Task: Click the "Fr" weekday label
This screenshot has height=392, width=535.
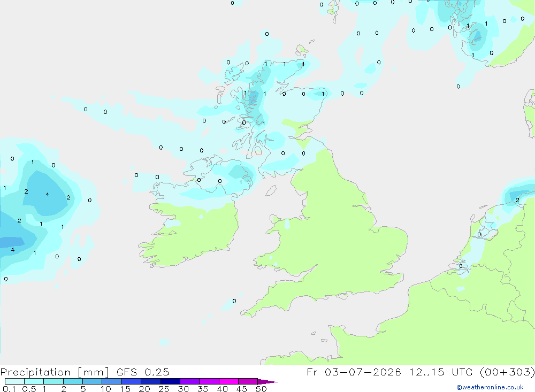Action: [312, 372]
